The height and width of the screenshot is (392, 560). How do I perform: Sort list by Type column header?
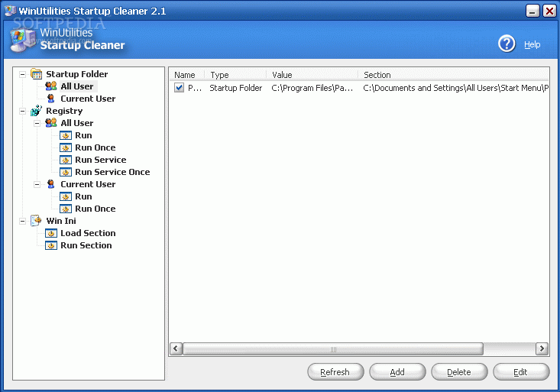(x=236, y=75)
